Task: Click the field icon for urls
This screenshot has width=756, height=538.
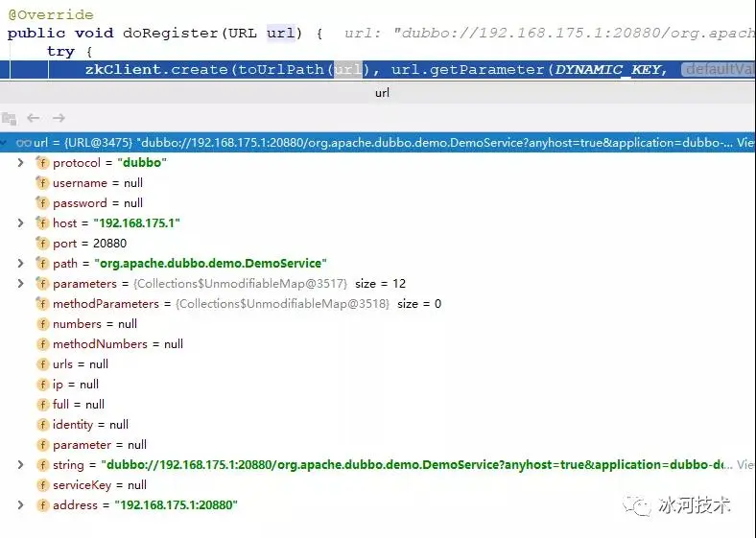Action: click(x=42, y=364)
